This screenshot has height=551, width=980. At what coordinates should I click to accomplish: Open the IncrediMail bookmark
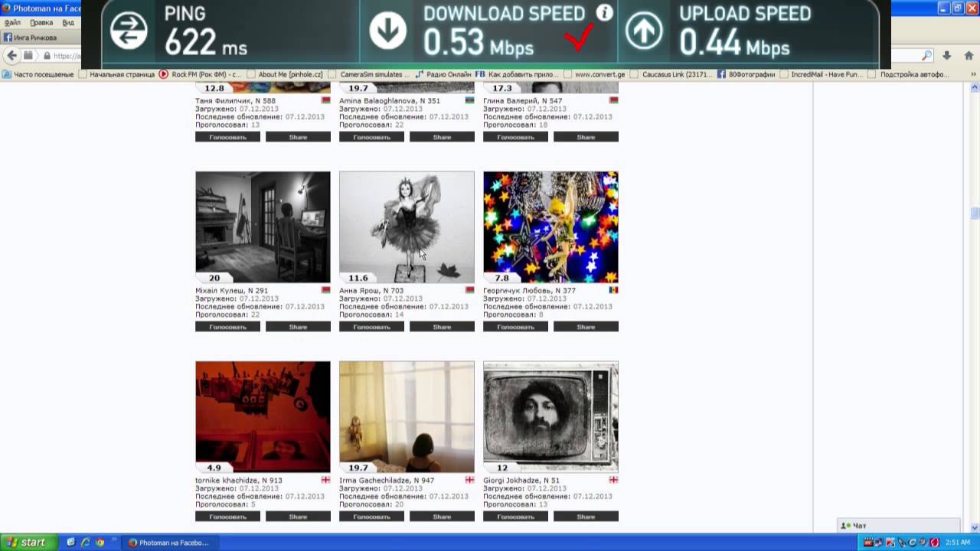pyautogui.click(x=820, y=74)
